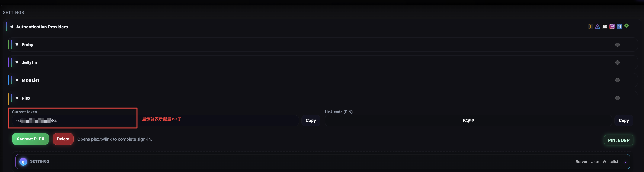Click the green Connect PLEX button

pyautogui.click(x=30, y=139)
